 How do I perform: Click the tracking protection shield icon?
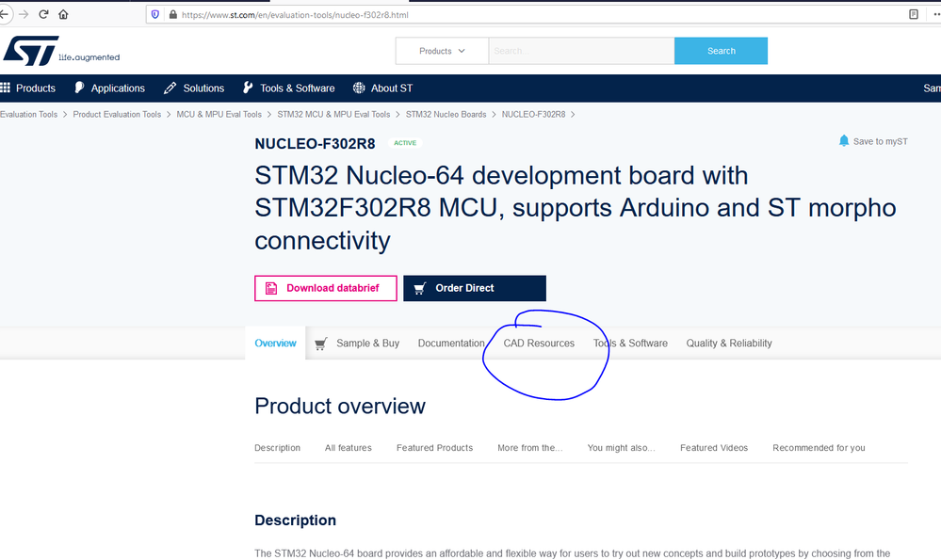click(x=155, y=14)
